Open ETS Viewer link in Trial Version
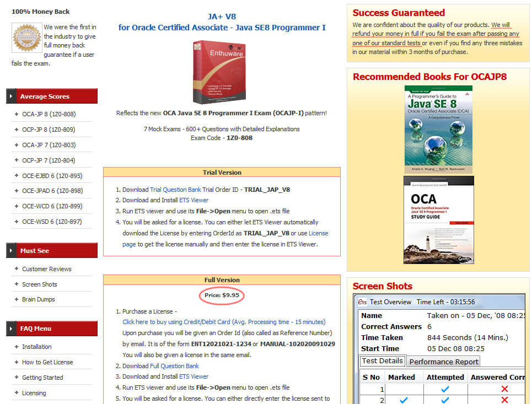 coord(194,200)
